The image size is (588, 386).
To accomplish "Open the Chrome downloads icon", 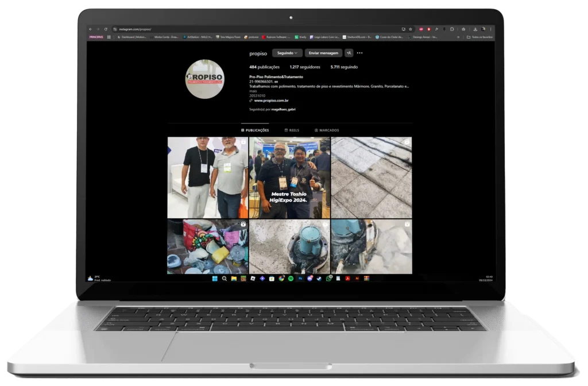I will [x=475, y=29].
